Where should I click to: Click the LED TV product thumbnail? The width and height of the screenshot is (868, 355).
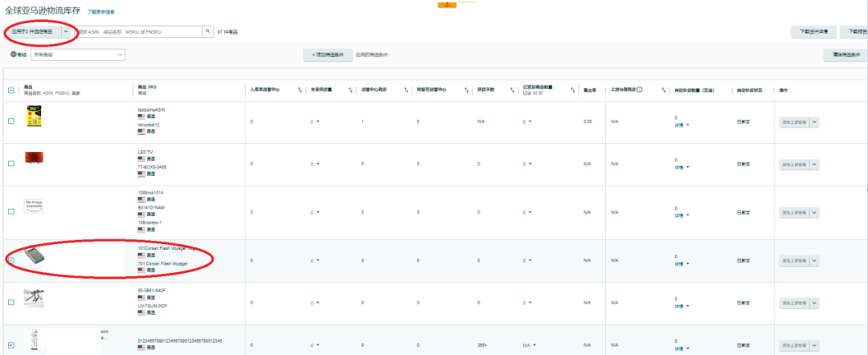35,157
